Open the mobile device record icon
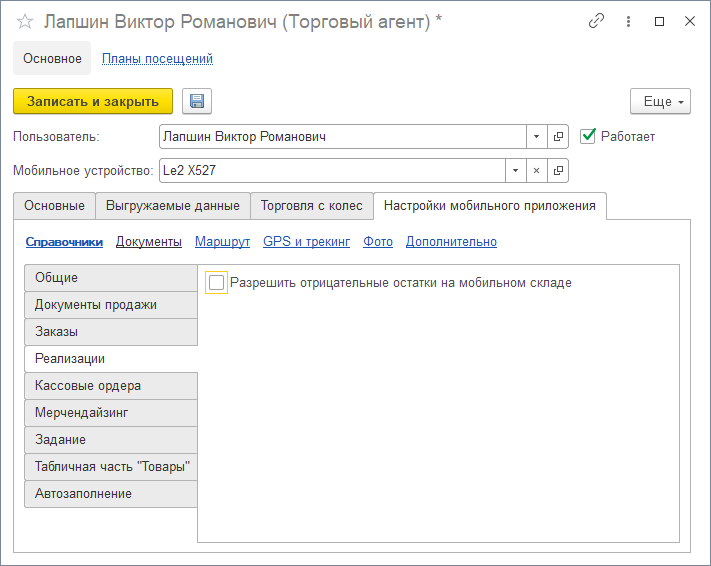This screenshot has height=566, width=711. (x=558, y=171)
